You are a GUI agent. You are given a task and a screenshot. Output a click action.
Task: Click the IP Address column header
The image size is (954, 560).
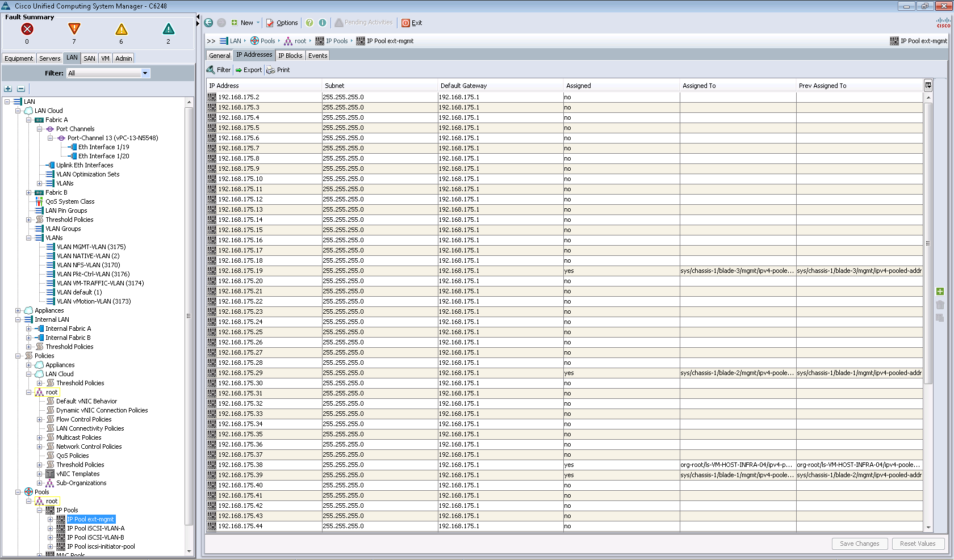click(264, 86)
